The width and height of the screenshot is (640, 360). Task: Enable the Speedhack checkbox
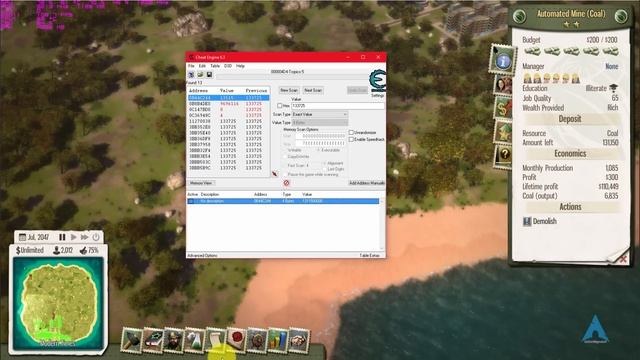(x=351, y=140)
